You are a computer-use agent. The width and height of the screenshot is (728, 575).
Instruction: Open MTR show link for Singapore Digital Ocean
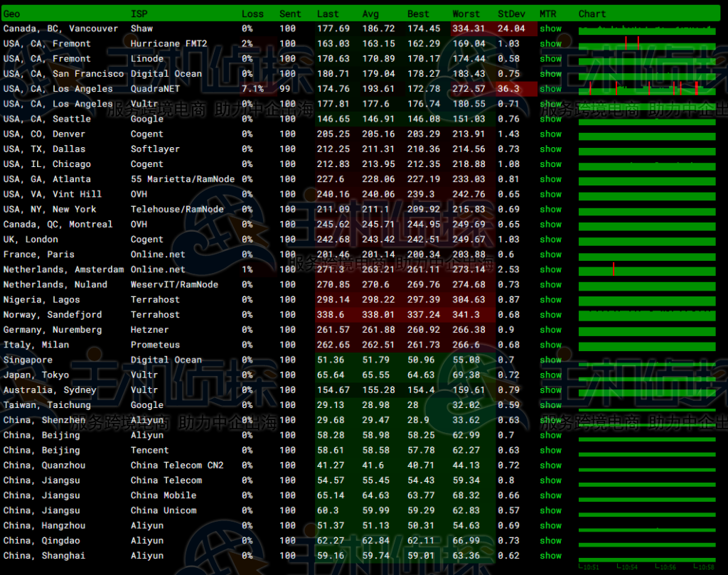tap(550, 360)
